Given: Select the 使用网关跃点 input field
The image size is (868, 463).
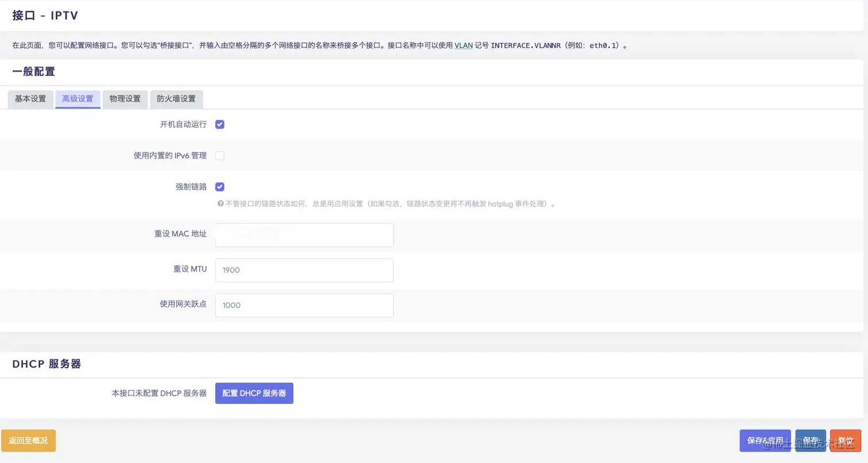Looking at the screenshot, I should pyautogui.click(x=304, y=305).
